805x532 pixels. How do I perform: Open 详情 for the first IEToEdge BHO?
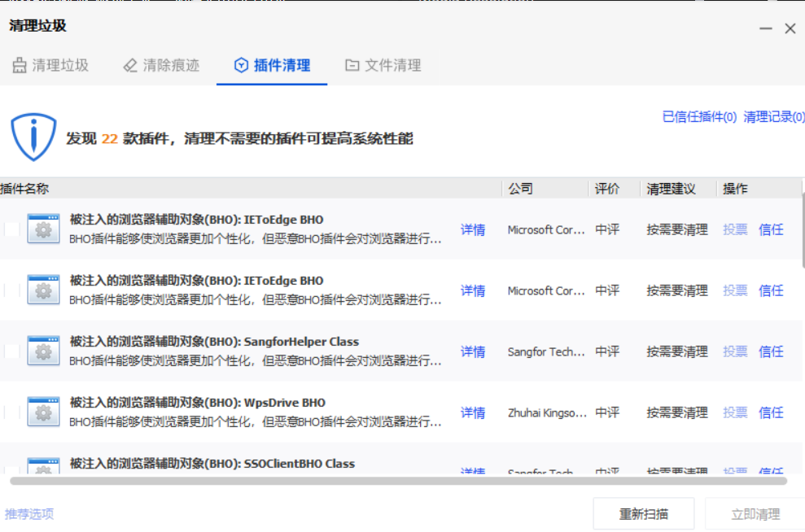tap(473, 229)
